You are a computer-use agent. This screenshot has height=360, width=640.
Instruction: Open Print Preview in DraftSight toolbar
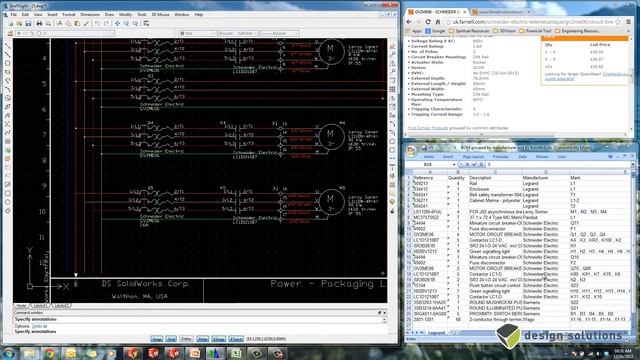tap(48, 24)
